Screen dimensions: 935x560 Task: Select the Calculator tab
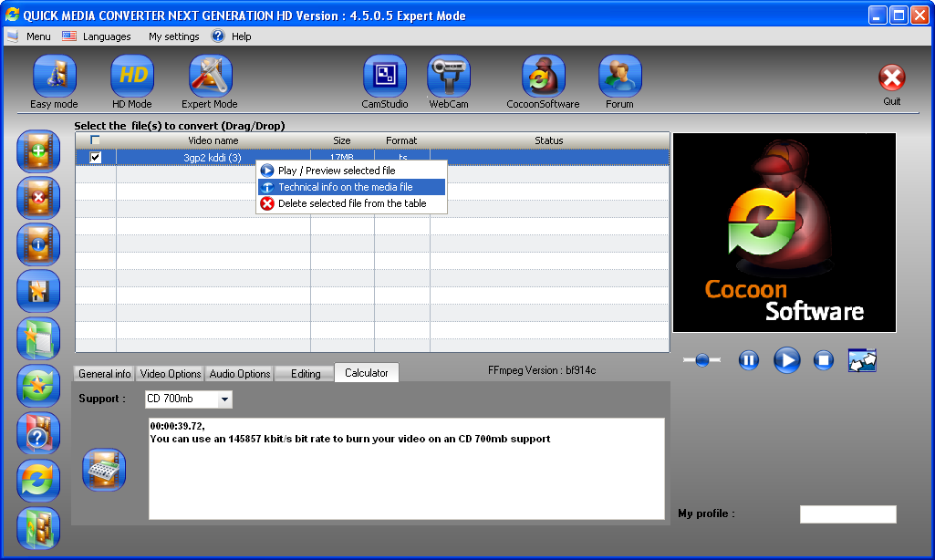pos(366,373)
